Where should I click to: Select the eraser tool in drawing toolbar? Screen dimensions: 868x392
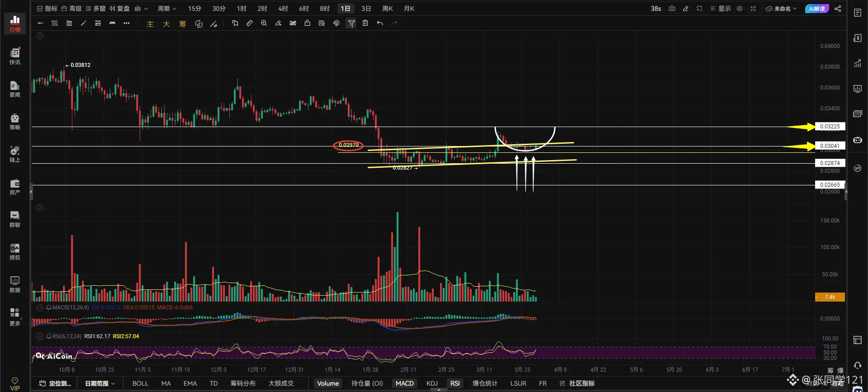point(278,23)
